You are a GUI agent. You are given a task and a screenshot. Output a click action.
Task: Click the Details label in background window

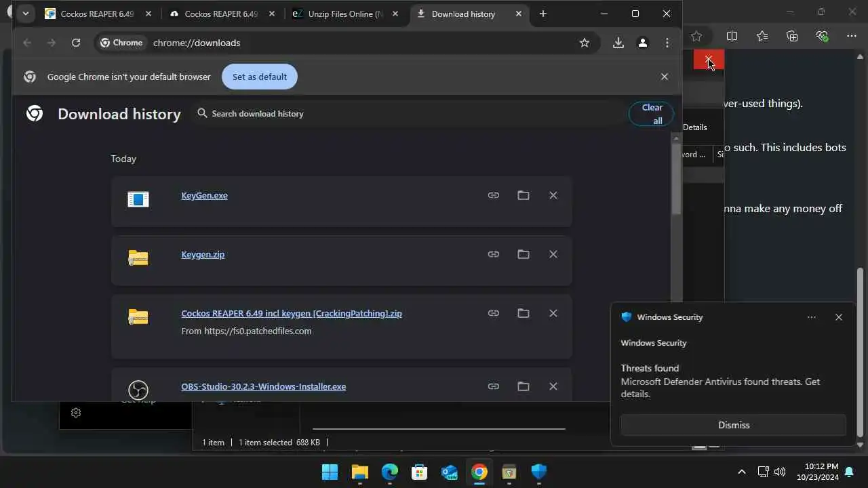coord(695,127)
